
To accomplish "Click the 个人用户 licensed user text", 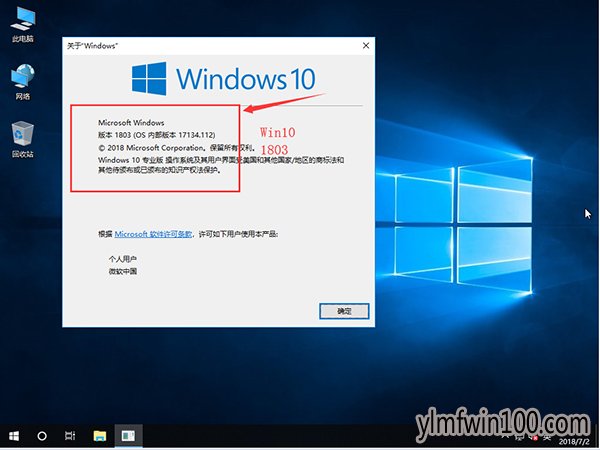I will [x=122, y=259].
